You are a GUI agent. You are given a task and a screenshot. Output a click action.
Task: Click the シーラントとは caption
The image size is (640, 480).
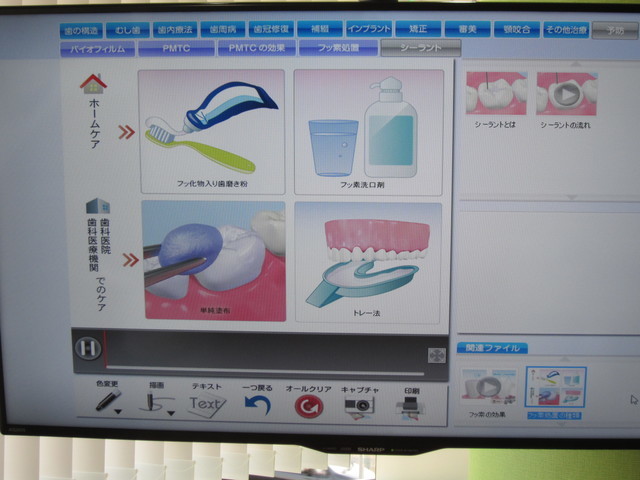tap(495, 124)
